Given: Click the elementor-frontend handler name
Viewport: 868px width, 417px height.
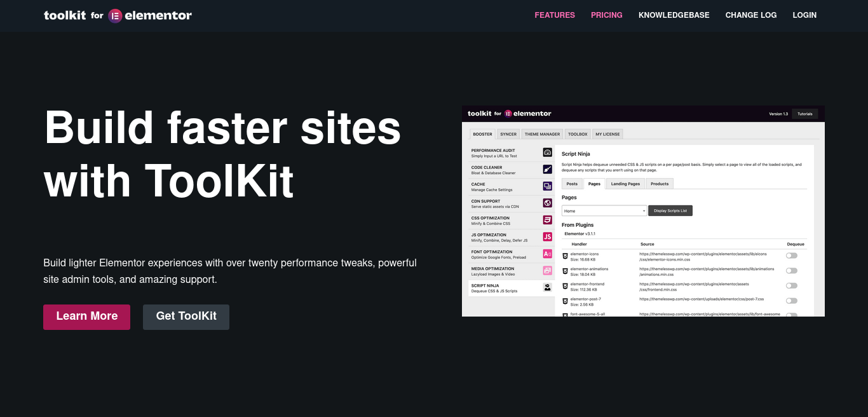Looking at the screenshot, I should (587, 284).
